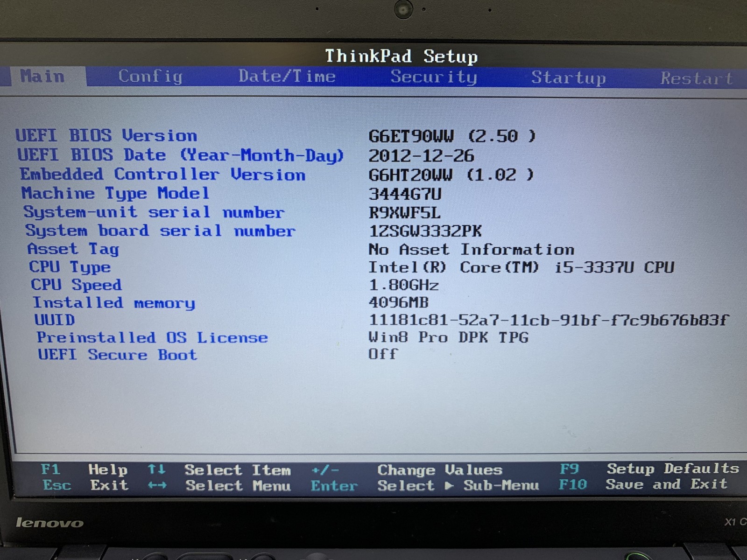This screenshot has width=747, height=560.
Task: Click the Exit legend text
Action: coord(109,485)
